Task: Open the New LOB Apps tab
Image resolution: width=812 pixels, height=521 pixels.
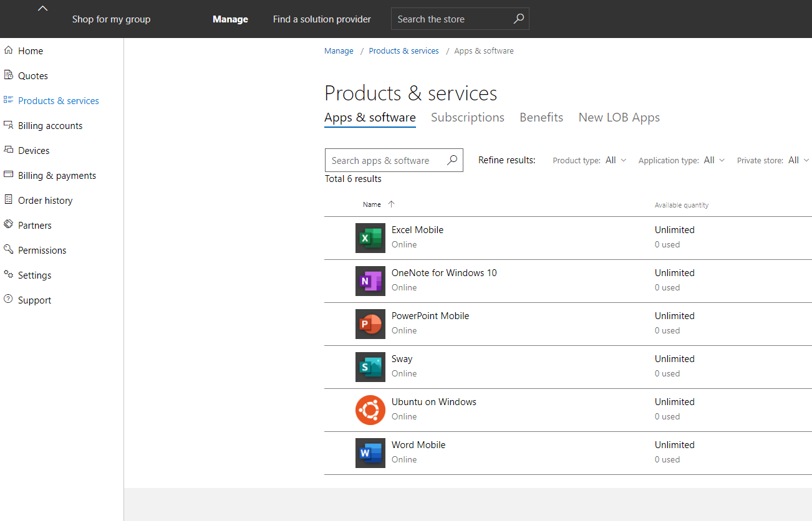Action: [619, 118]
